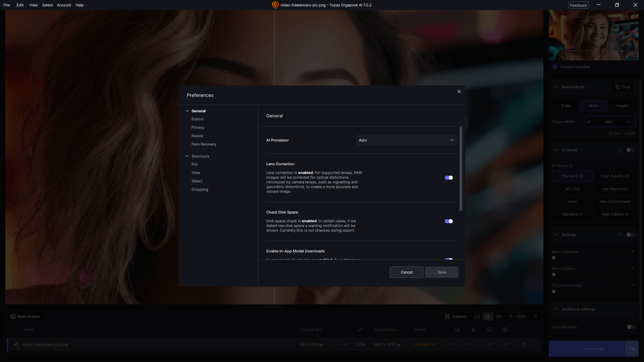Open the View menu

34,5
